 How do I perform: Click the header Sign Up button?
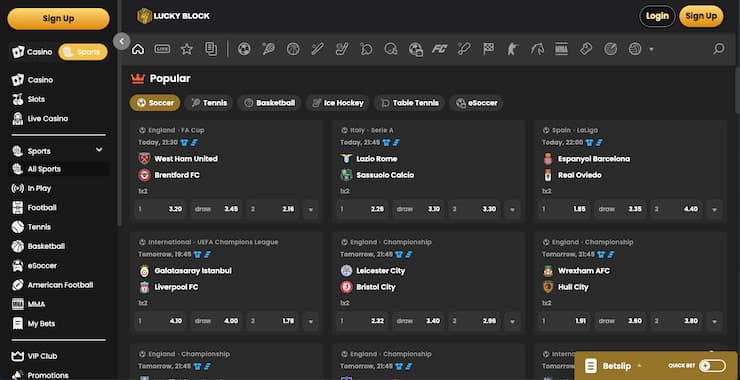coord(701,16)
